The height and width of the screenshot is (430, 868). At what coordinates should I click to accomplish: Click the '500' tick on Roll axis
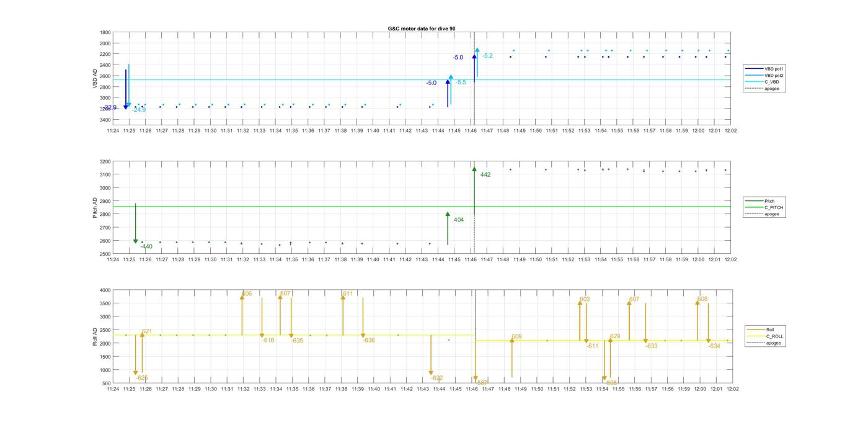[107, 383]
